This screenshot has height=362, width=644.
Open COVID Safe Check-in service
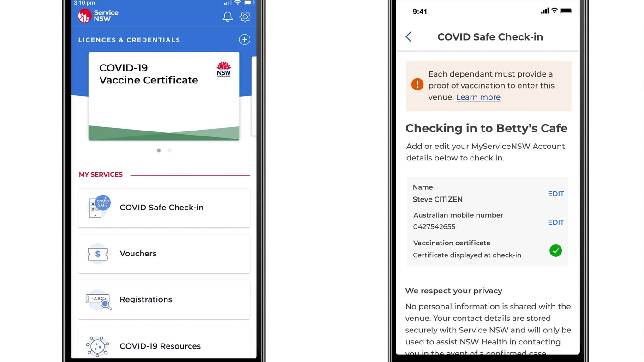[x=164, y=208]
